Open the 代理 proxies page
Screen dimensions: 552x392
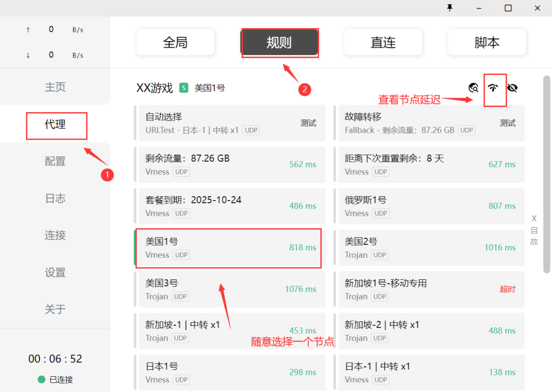[x=55, y=124]
